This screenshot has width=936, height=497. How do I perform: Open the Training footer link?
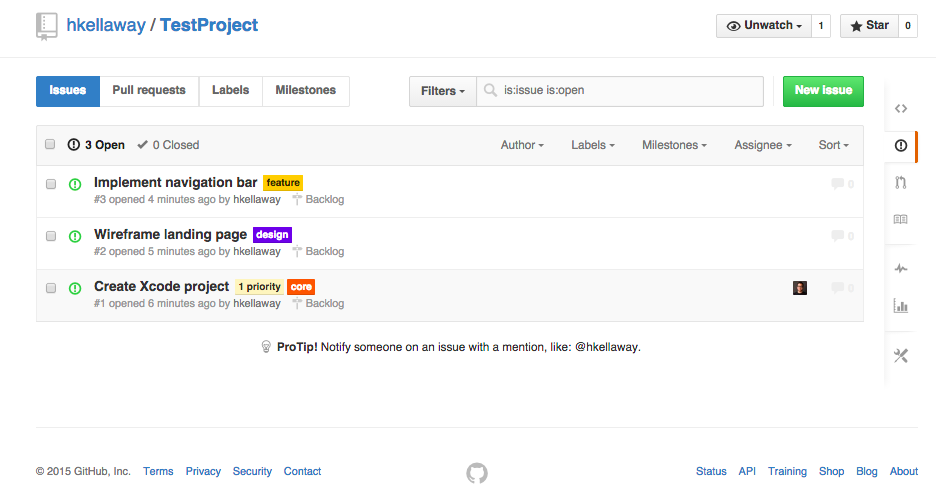click(x=787, y=471)
